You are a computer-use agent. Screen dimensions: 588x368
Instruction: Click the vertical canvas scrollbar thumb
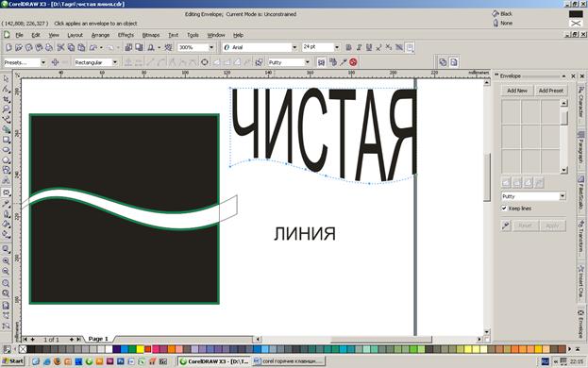[487, 176]
